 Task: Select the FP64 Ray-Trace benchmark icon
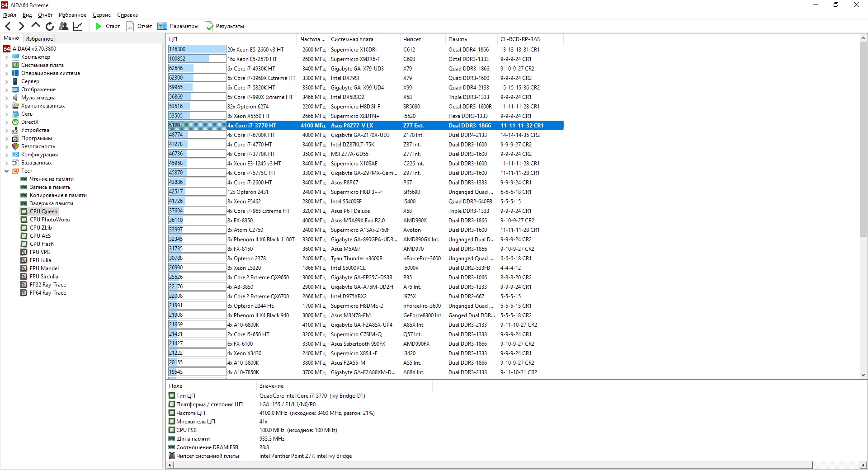(24, 293)
